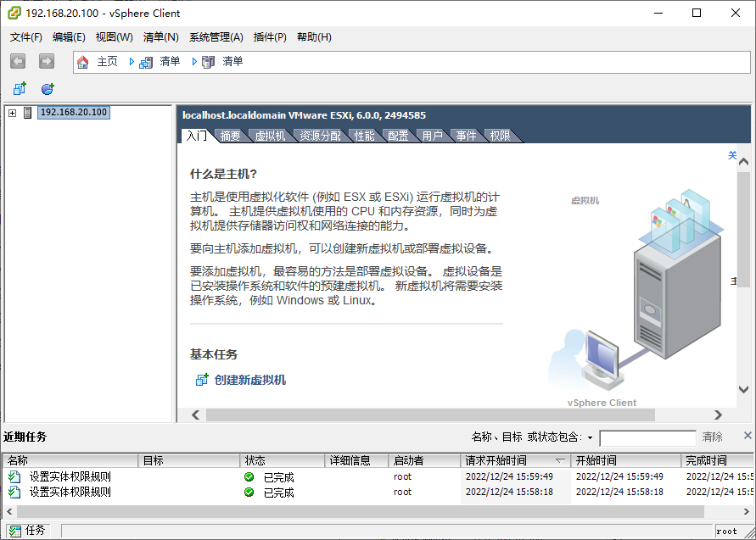756x540 pixels.
Task: Open the 文件(F) menu
Action: 25,36
